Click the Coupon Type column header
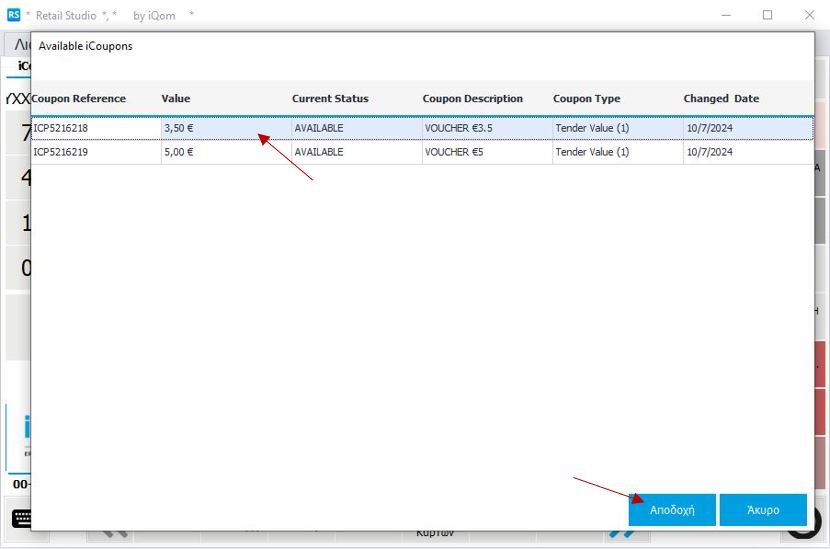830x549 pixels. pyautogui.click(x=586, y=99)
